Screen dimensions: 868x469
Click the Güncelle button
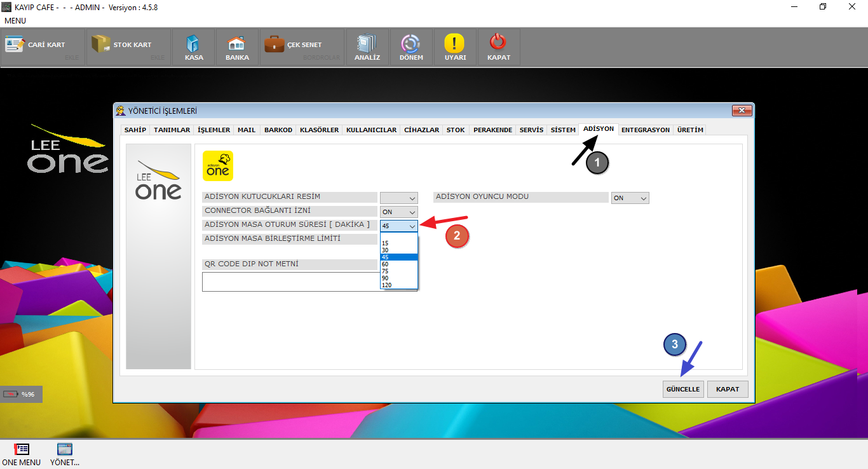pyautogui.click(x=682, y=389)
